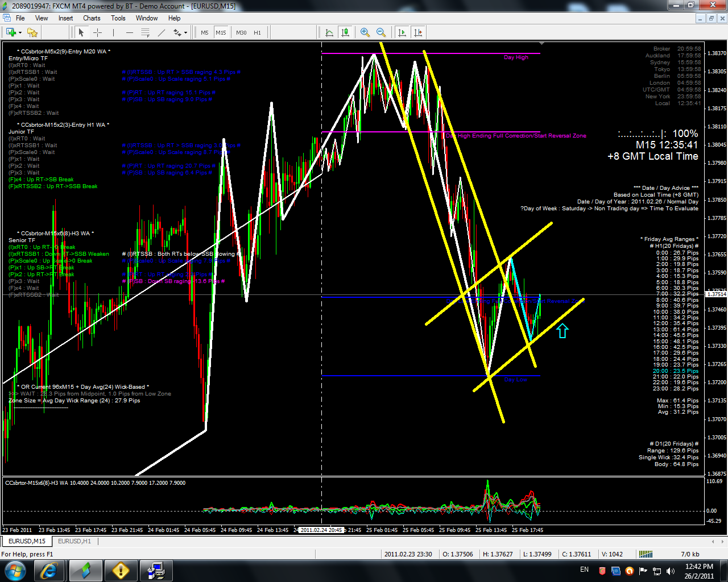This screenshot has width=728, height=582.
Task: Open the Charts menu
Action: 92,18
